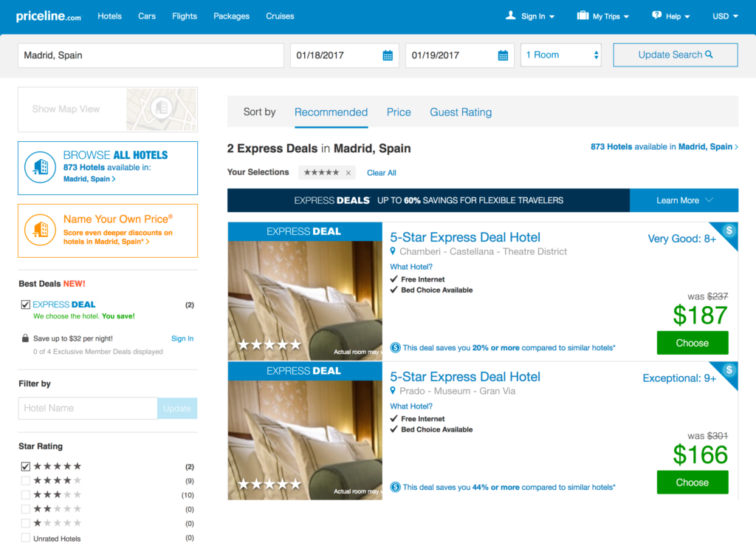Click What Hotel? for Prado deal
This screenshot has width=756, height=549.
click(x=411, y=406)
